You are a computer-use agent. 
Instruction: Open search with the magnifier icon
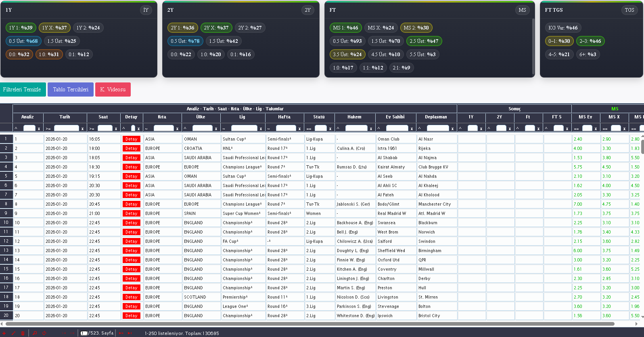[35, 333]
